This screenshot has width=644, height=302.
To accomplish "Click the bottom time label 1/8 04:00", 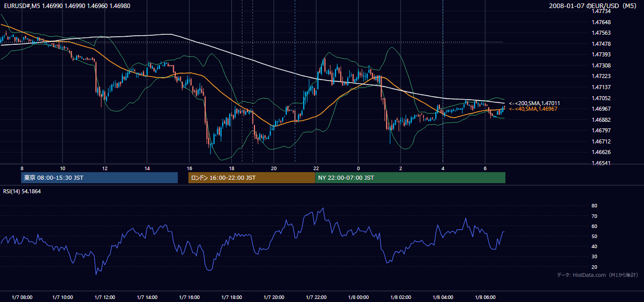I will point(443,297).
